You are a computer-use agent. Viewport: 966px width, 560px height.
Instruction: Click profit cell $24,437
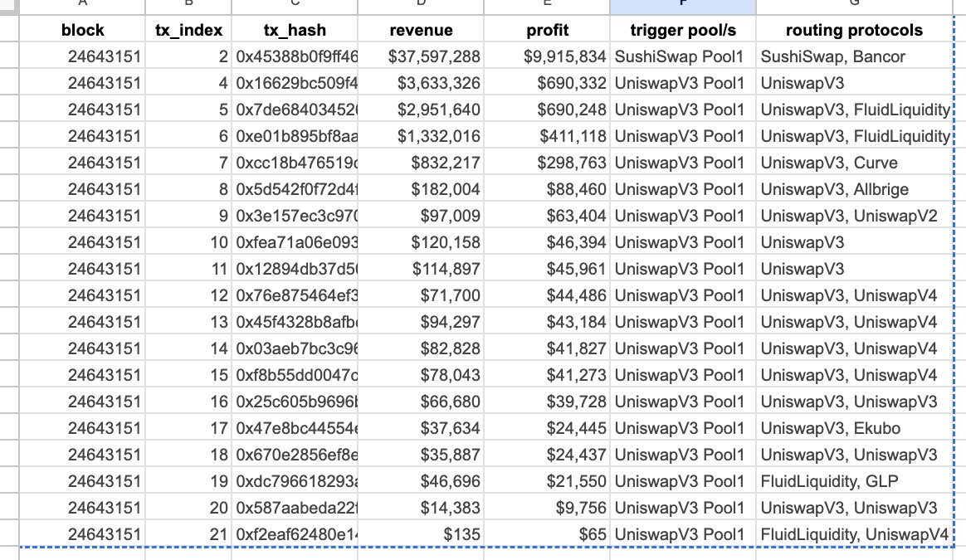coord(547,454)
